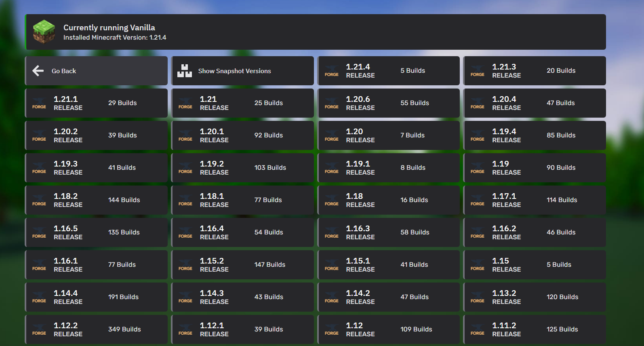Click the Go Back arrow icon
This screenshot has width=644, height=346.
click(38, 71)
